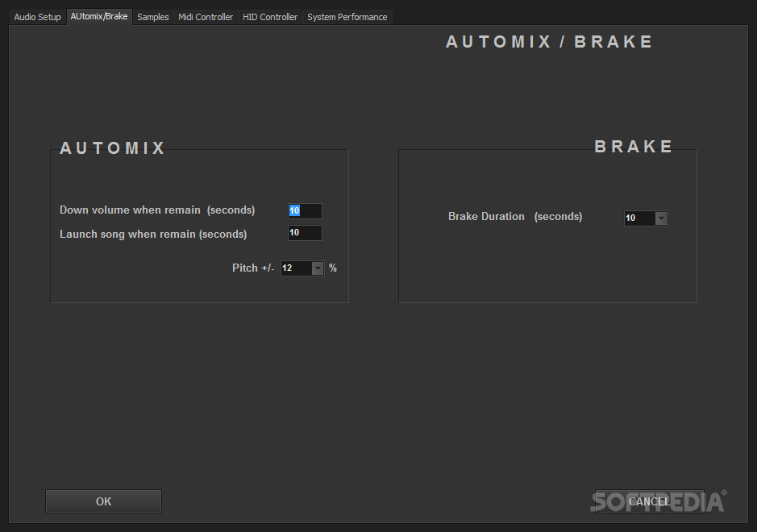This screenshot has height=532, width=757.
Task: Click the Down volume when remain input field
Action: tap(305, 211)
